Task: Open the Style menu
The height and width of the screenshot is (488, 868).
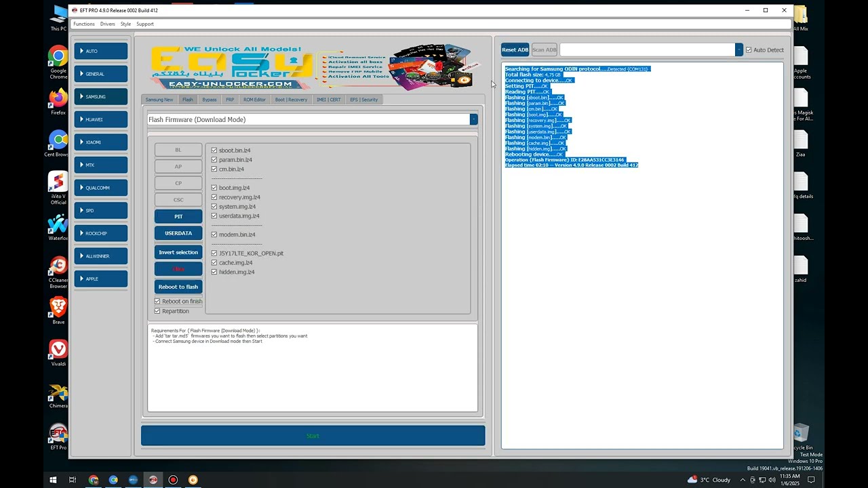Action: [x=125, y=24]
